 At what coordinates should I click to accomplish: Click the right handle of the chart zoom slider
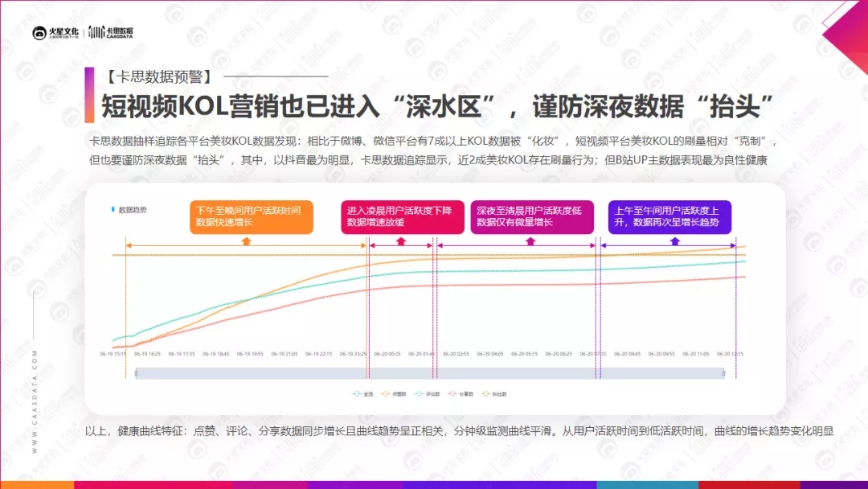[723, 373]
